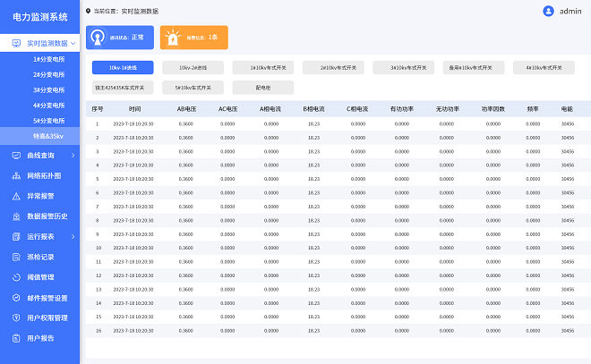Click the 邮件报警设置 shield icon
Screen dimensions: 591x364
click(x=16, y=298)
